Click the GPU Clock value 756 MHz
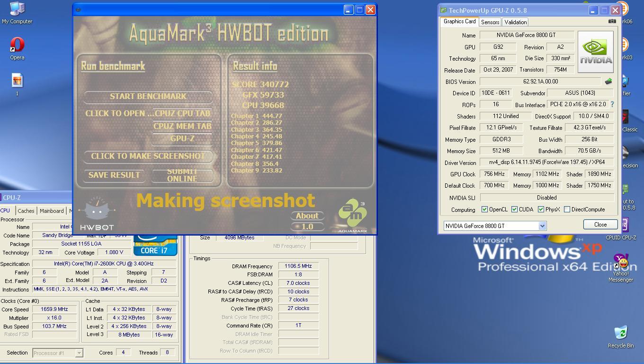This screenshot has width=644, height=364. [494, 174]
